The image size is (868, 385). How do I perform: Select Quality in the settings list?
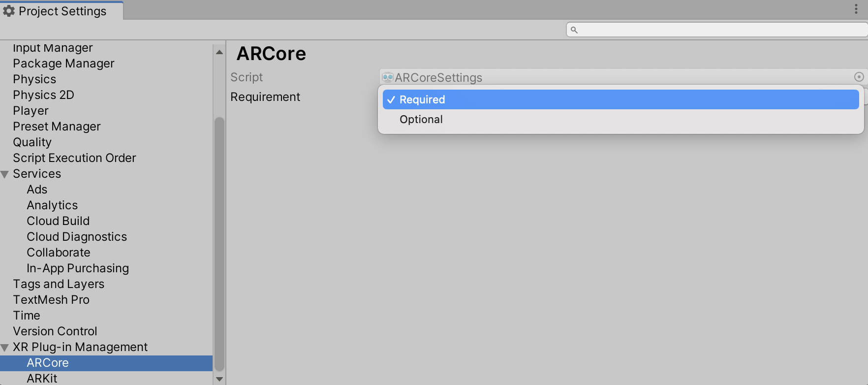tap(32, 142)
